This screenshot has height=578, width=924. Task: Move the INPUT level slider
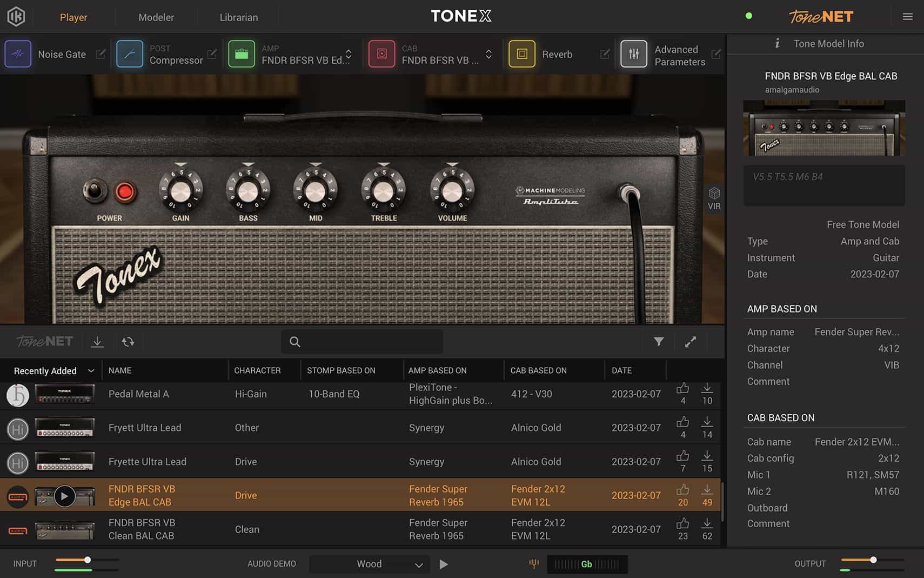click(x=87, y=560)
